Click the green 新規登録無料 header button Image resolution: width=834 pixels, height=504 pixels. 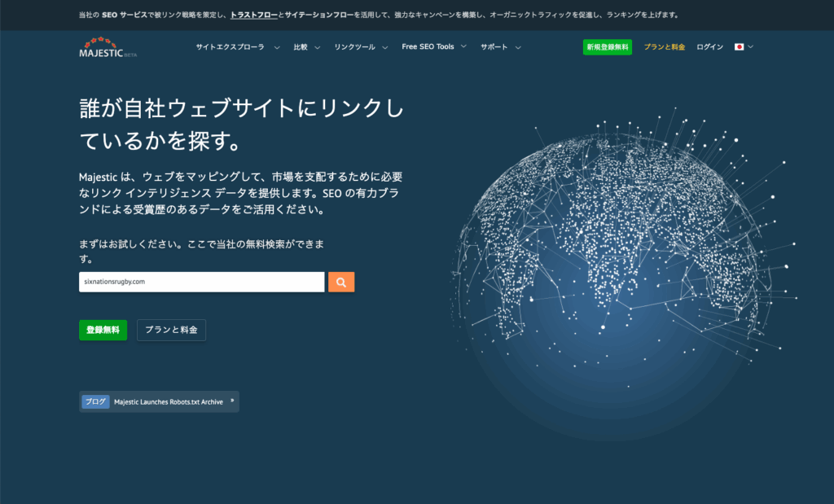click(x=608, y=46)
